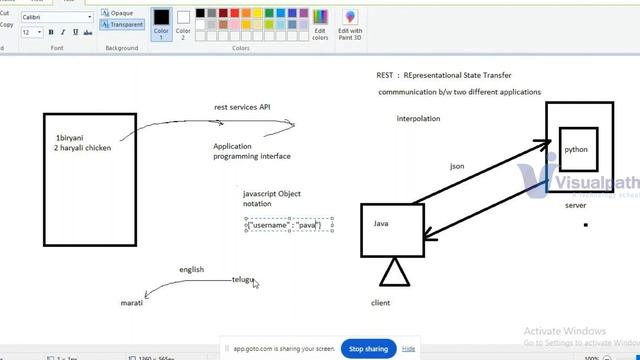Click the 'rest services API' canvas text
Image resolution: width=640 pixels, height=360 pixels.
click(x=242, y=107)
